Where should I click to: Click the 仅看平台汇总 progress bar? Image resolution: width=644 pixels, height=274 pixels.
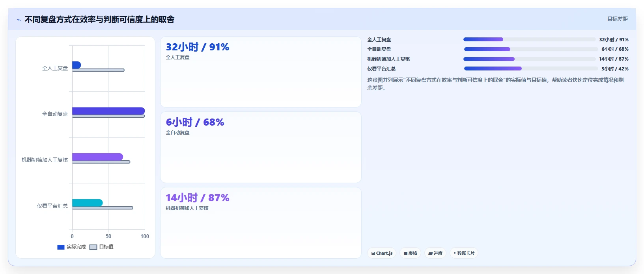click(x=531, y=68)
